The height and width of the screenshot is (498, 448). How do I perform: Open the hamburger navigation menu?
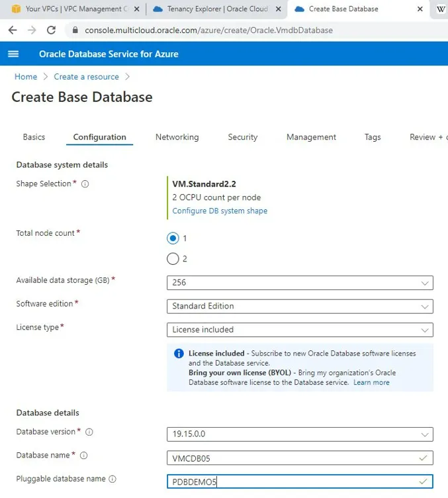13,54
